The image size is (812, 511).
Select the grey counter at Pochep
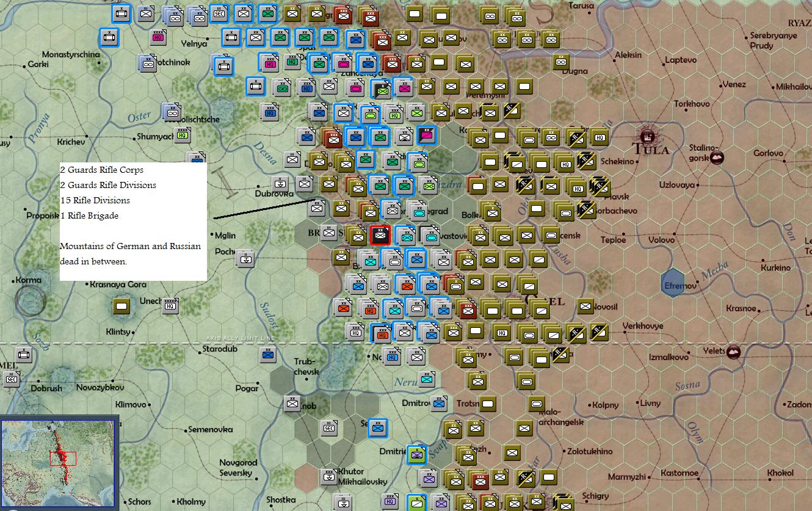(x=245, y=258)
